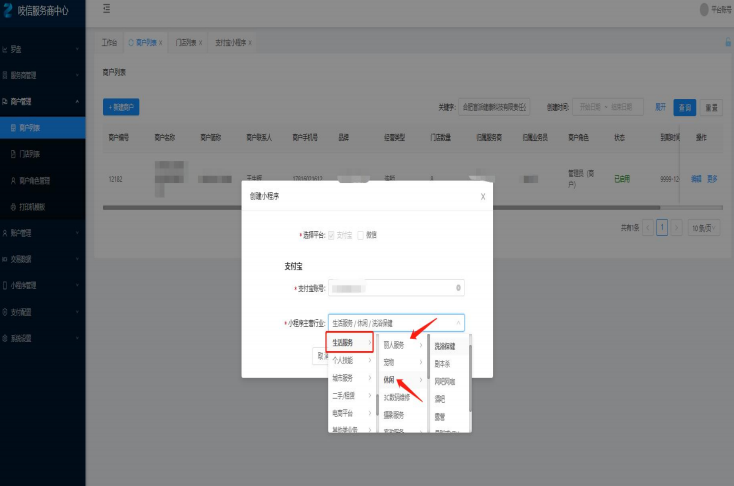Screen dimensions: 734x486
Task: Close the 创建小程序 dialog with X
Action: [483, 196]
